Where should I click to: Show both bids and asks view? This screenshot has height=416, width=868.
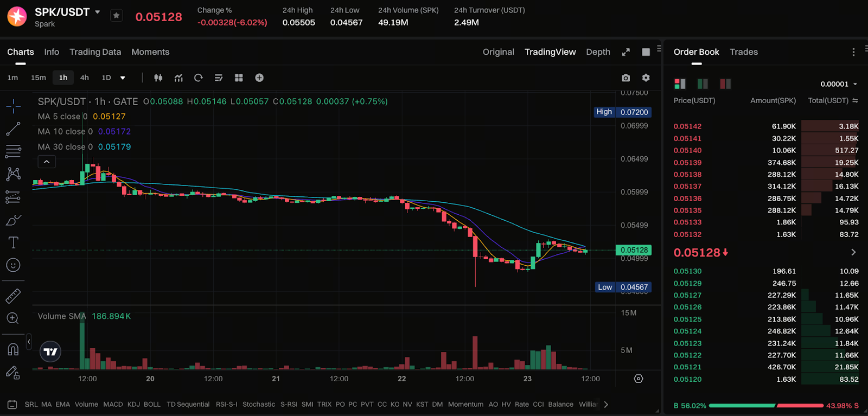point(680,84)
